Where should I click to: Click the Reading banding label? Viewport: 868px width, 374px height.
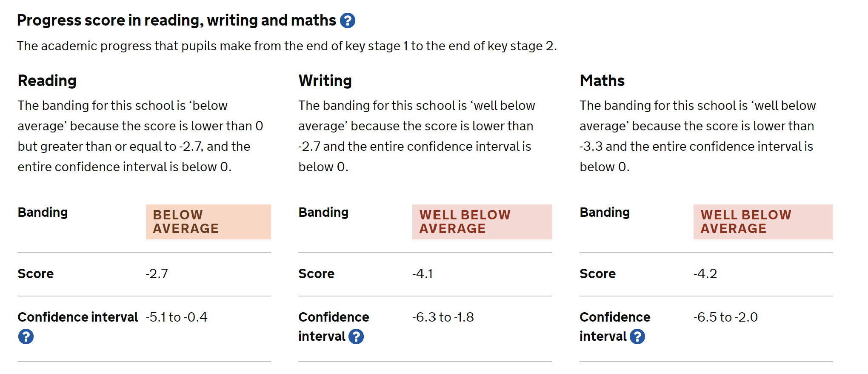coord(43,212)
